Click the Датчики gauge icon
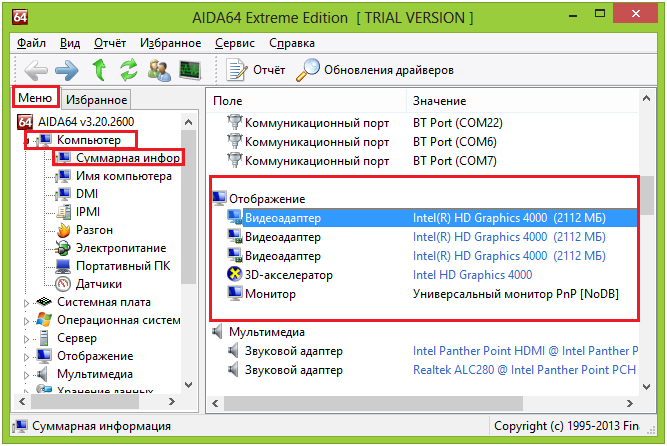The width and height of the screenshot is (667, 446). (x=63, y=284)
